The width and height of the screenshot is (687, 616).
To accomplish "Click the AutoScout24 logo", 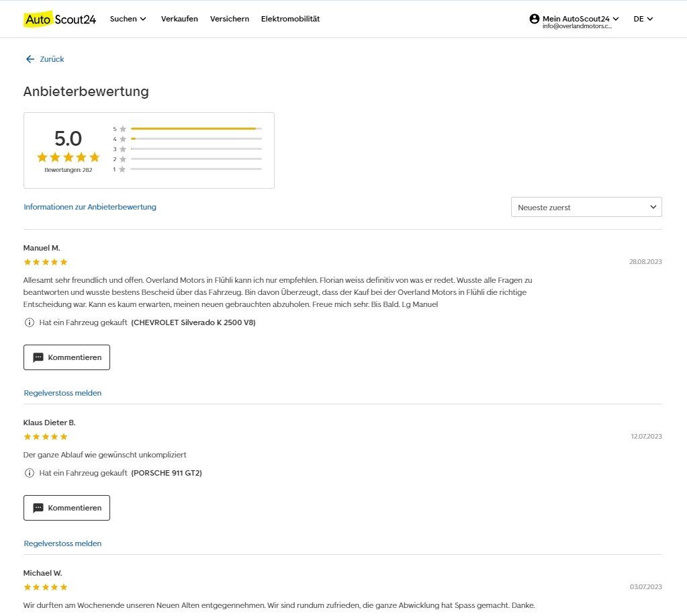I will [60, 19].
